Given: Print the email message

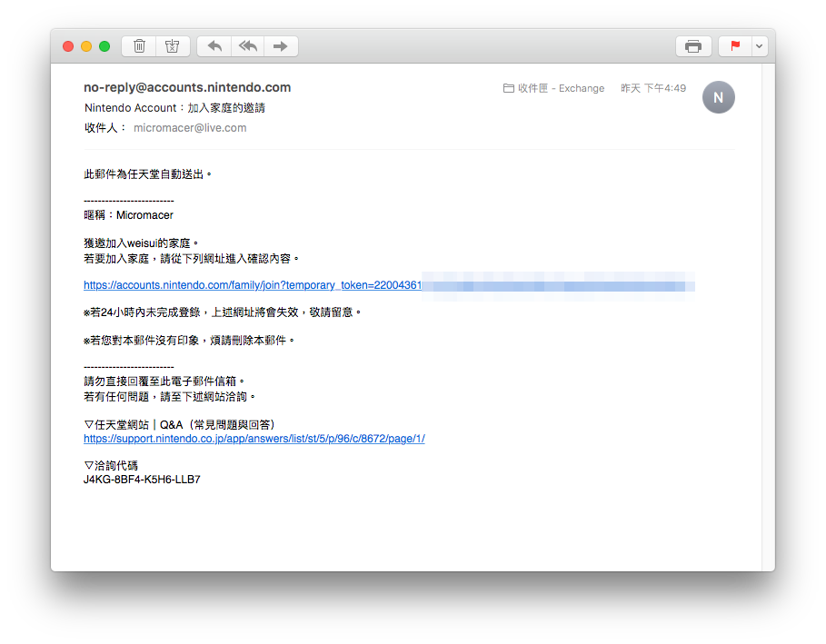Looking at the screenshot, I should tap(693, 46).
